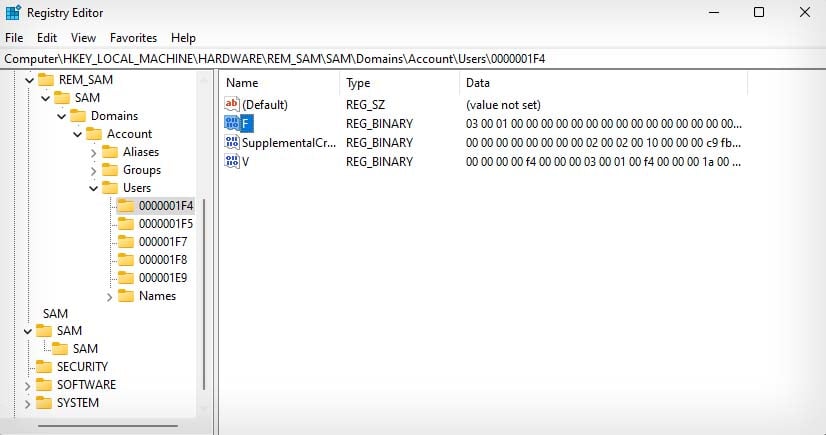
Task: Click the REG_SZ type cell
Action: [365, 104]
